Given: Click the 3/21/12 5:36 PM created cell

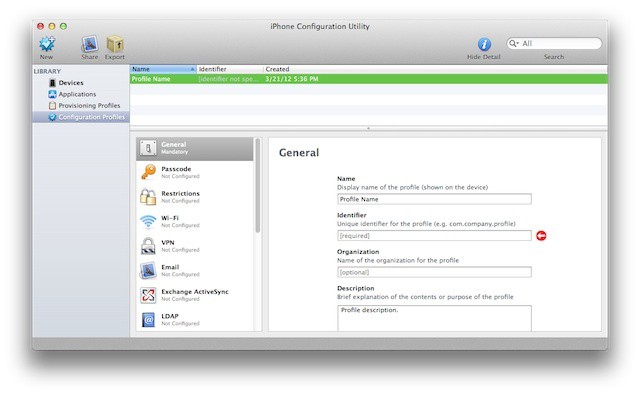Looking at the screenshot, I should (x=291, y=79).
